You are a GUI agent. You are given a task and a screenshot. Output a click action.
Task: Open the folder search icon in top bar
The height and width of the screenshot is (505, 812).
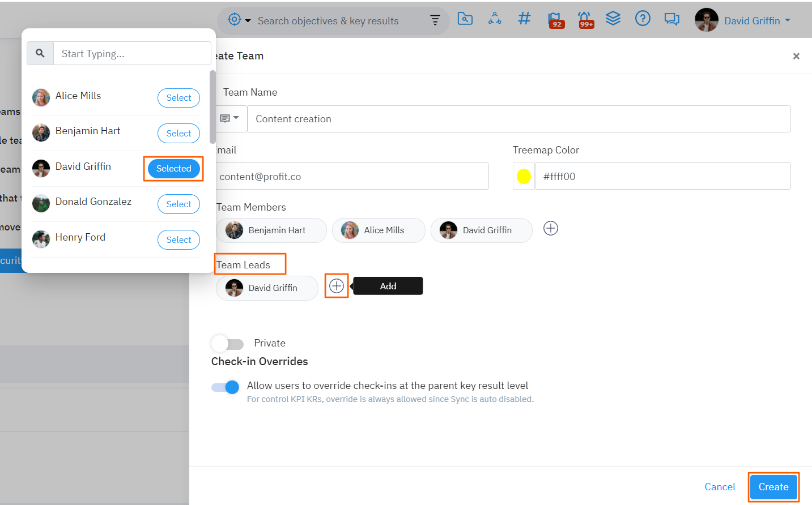click(x=465, y=19)
